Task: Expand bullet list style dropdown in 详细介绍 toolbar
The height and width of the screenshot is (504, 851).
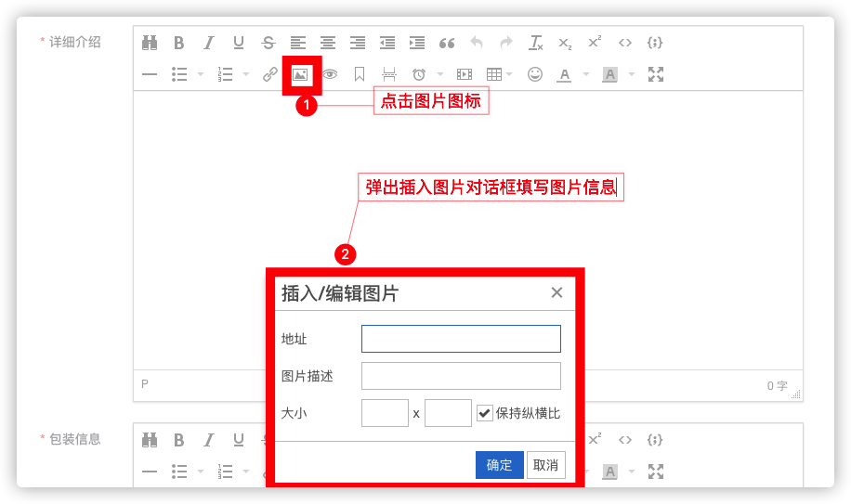Action: [x=201, y=74]
